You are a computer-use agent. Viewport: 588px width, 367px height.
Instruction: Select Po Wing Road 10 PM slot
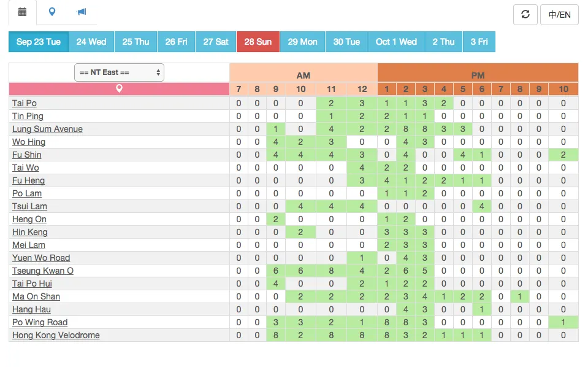coord(563,322)
